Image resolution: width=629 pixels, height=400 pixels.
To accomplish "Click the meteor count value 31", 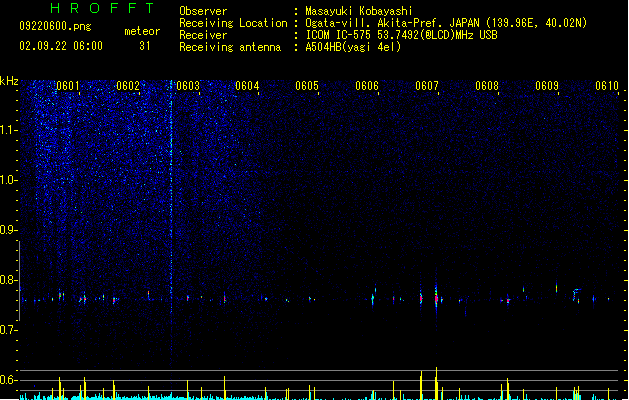I will tap(145, 46).
